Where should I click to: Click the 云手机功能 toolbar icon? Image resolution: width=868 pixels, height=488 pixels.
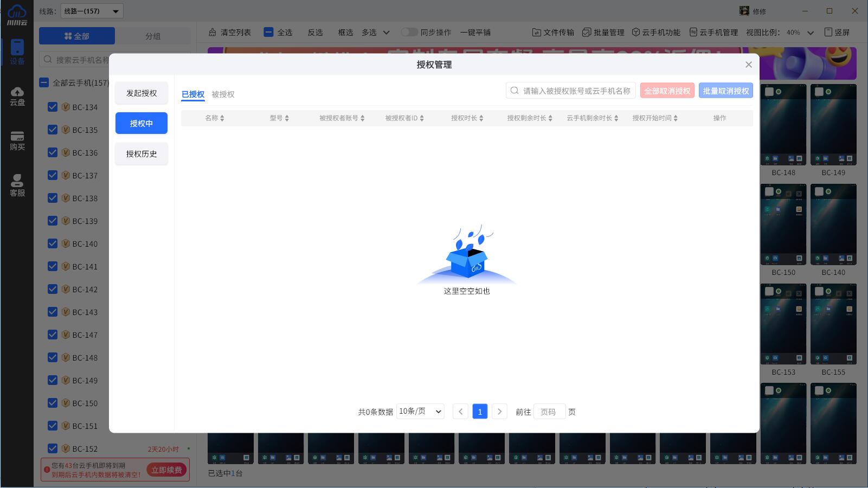pos(635,33)
